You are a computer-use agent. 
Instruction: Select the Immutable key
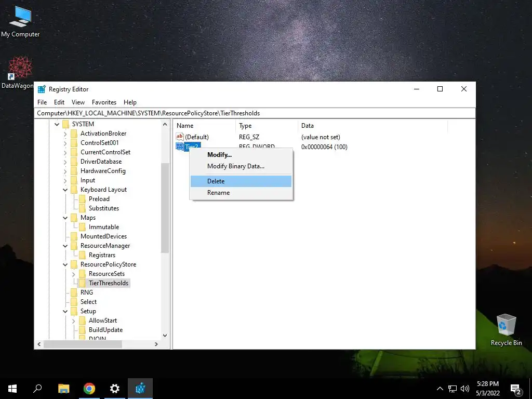point(104,227)
